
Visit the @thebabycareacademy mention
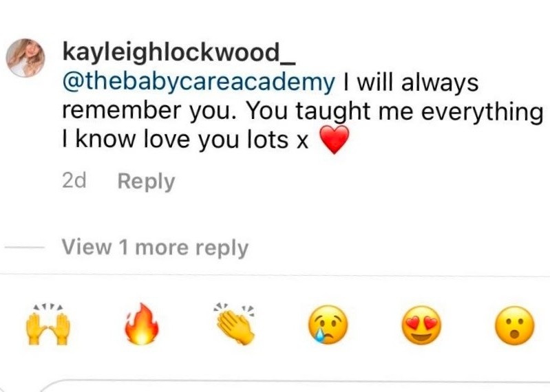198,84
